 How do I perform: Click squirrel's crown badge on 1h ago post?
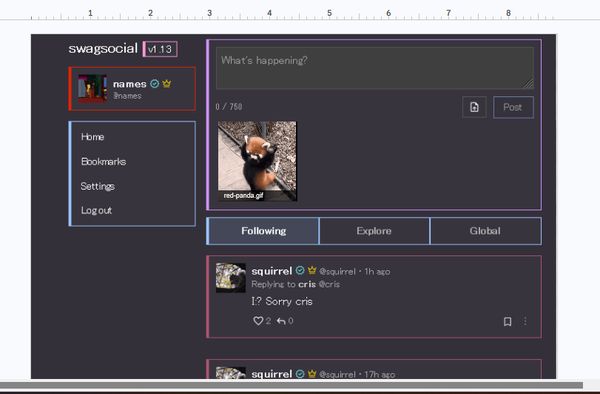(x=312, y=270)
